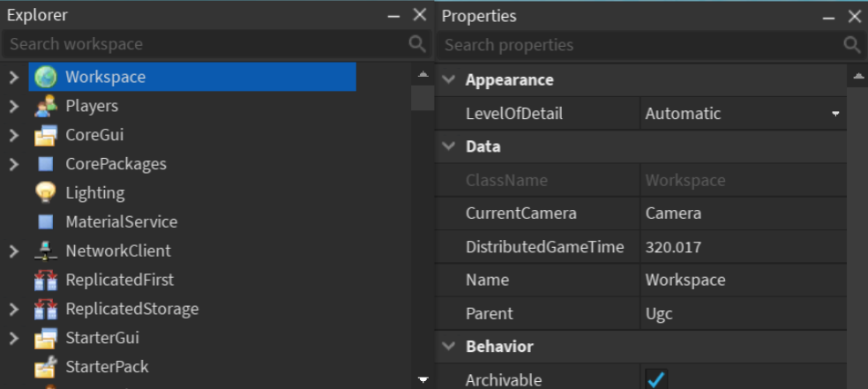Select Players in the Explorer tree
868x389 pixels.
(92, 106)
